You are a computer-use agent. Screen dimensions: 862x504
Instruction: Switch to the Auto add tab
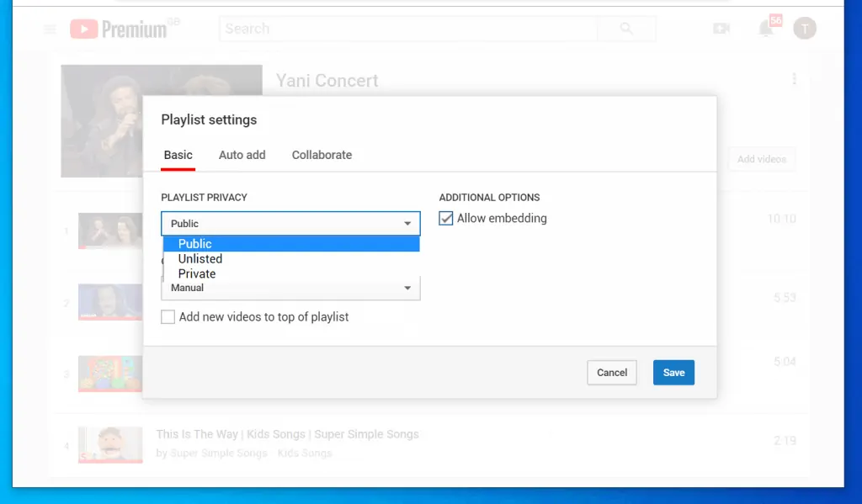coord(242,155)
